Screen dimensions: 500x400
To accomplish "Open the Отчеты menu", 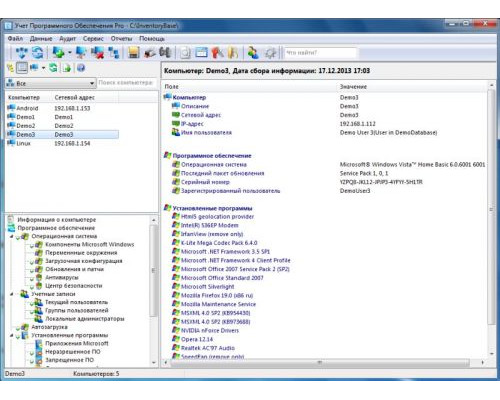I will point(121,39).
